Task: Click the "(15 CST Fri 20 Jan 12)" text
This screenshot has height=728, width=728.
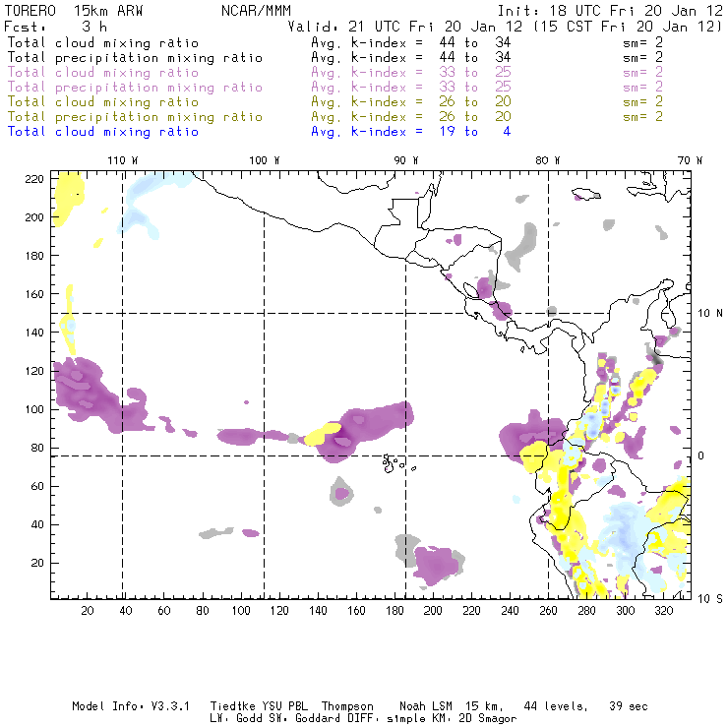Action: tap(628, 27)
